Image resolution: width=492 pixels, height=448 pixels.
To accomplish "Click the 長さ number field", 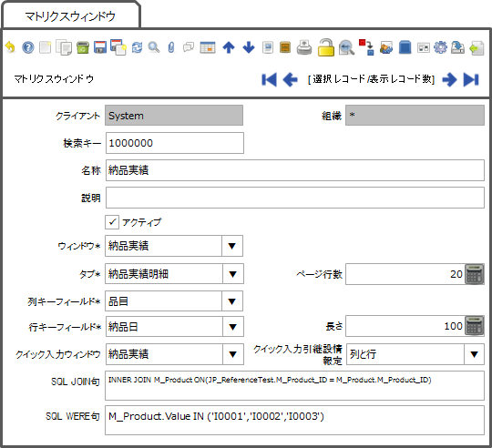I will pos(405,326).
